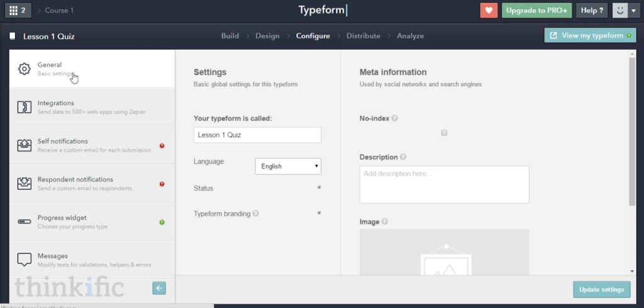Open Self notifications section

click(x=92, y=145)
